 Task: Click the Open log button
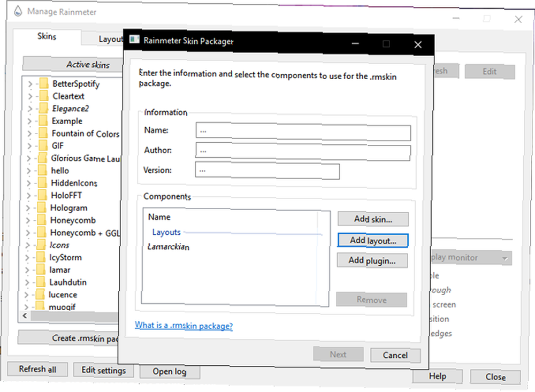tap(170, 371)
